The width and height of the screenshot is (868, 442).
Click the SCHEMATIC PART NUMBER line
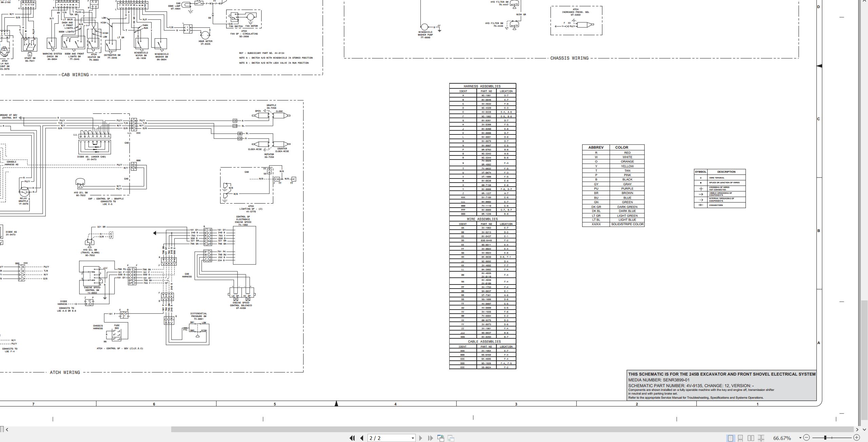coord(691,385)
